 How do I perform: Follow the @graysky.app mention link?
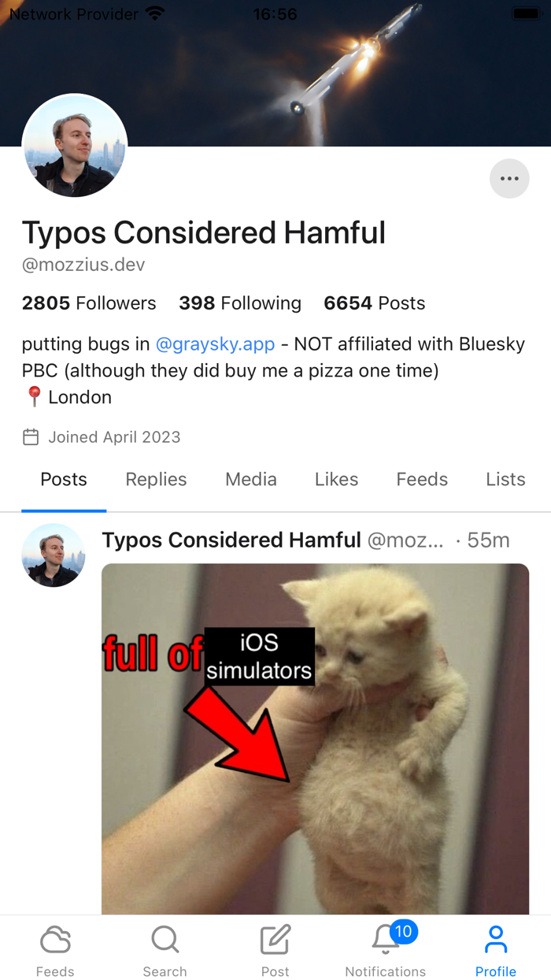(215, 344)
